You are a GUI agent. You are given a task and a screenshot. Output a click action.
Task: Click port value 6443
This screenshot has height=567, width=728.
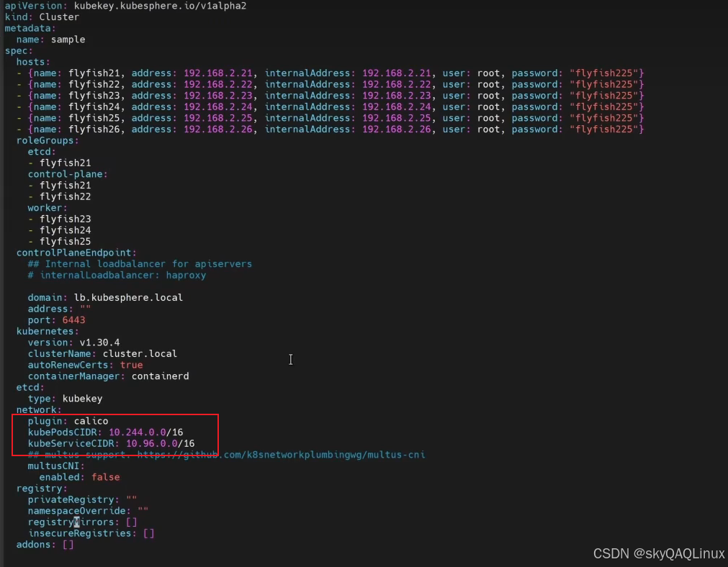coord(74,320)
